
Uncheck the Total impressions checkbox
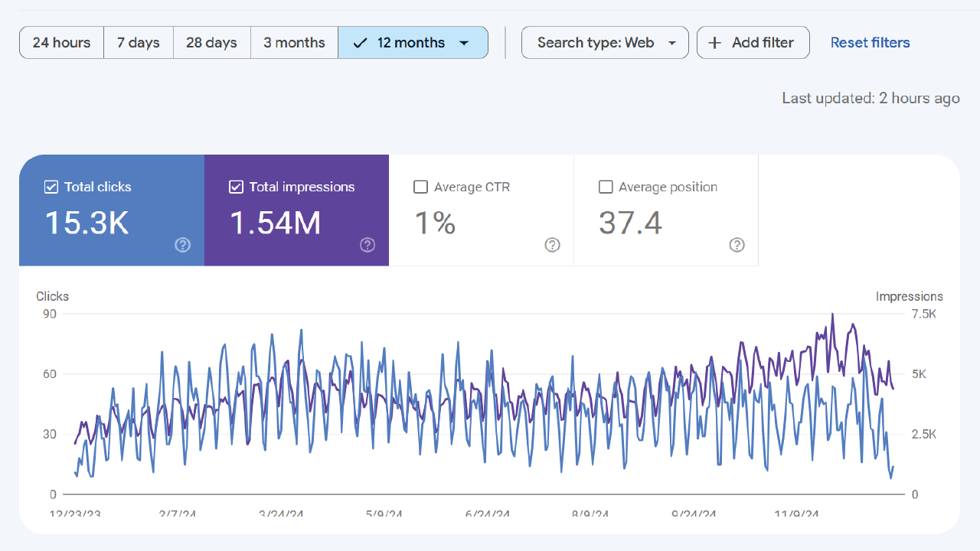tap(236, 187)
